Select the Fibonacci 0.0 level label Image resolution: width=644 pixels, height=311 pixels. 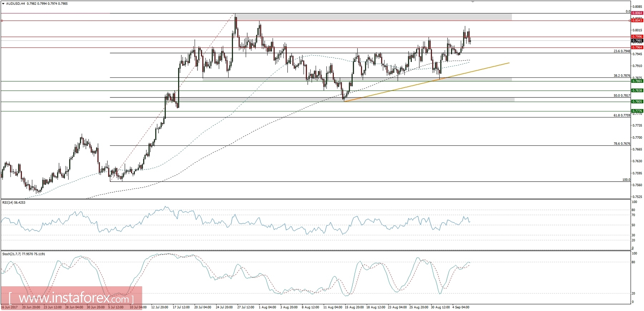[628, 11]
